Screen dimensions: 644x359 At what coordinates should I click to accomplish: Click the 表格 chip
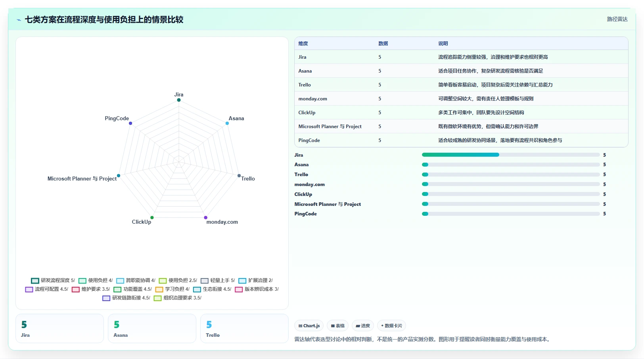[x=338, y=326]
